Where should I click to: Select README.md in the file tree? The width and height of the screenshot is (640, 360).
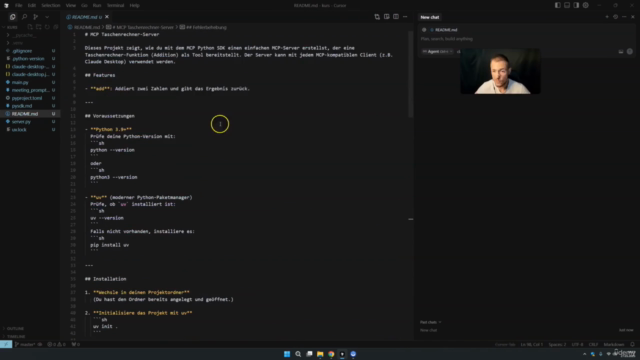(24, 114)
